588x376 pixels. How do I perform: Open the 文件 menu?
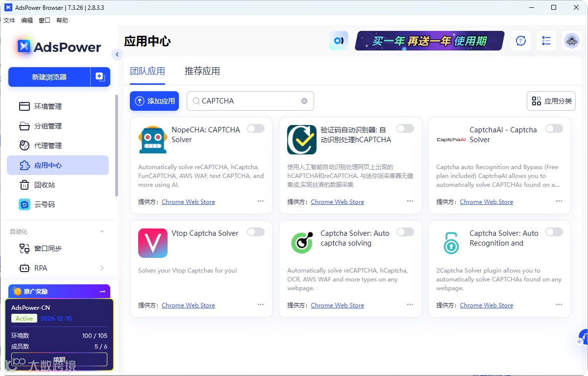pyautogui.click(x=9, y=21)
